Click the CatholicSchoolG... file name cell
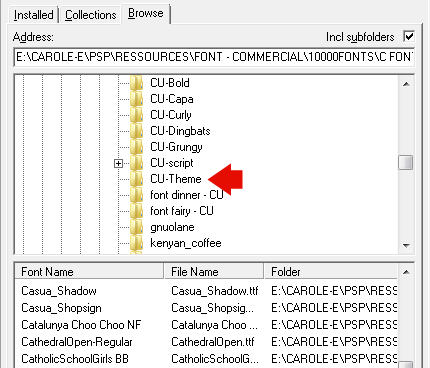Screen dimensions: 430x368 coord(215,359)
